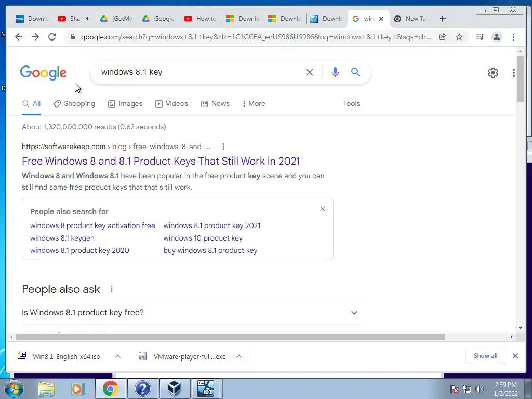Switch to the News results tab

pyautogui.click(x=216, y=104)
